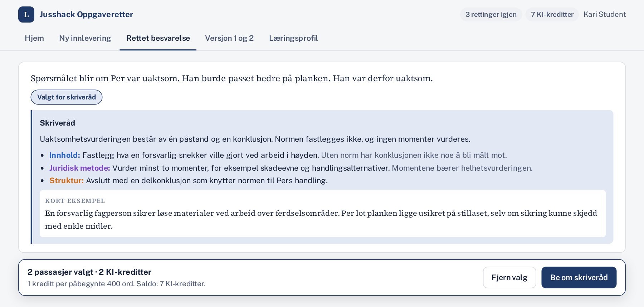Click the 3 rettinger igjen badge
644x307 pixels.
(x=491, y=14)
